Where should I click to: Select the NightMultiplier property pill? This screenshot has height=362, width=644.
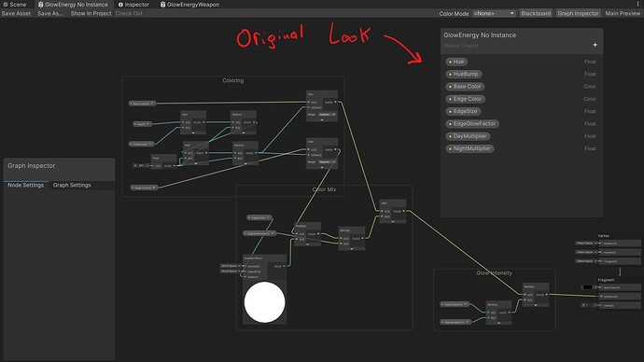pyautogui.click(x=469, y=148)
